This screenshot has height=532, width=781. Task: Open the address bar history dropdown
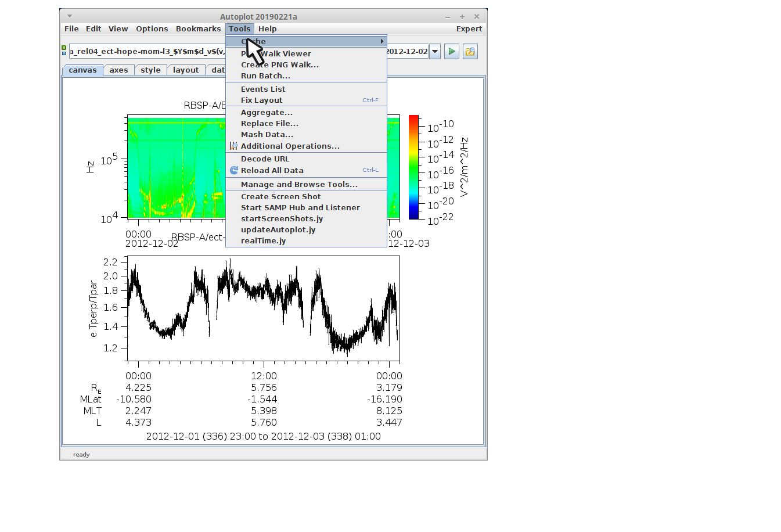pos(435,52)
